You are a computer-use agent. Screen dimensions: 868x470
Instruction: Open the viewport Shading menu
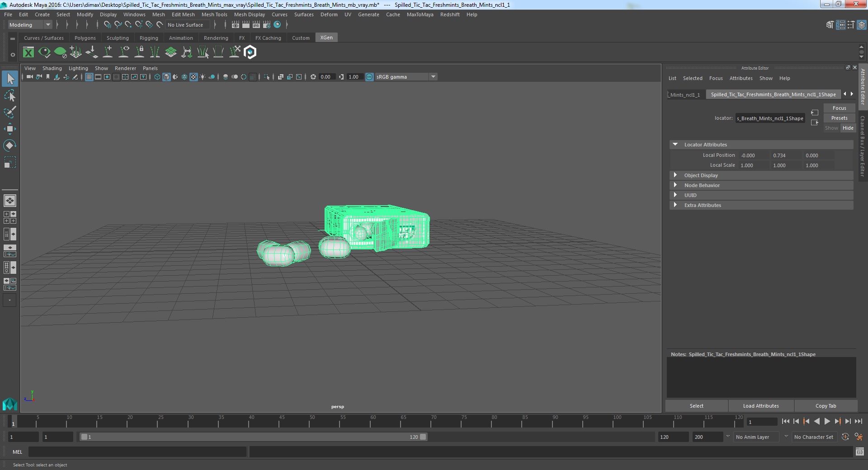(x=52, y=68)
